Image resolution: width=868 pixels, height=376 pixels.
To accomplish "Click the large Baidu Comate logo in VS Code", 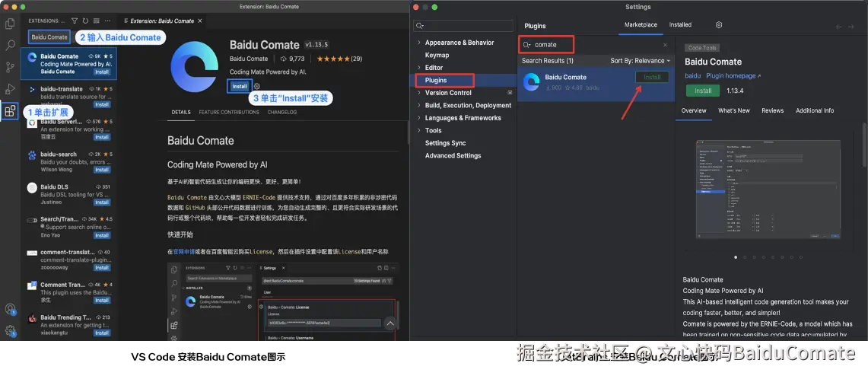I will (194, 66).
